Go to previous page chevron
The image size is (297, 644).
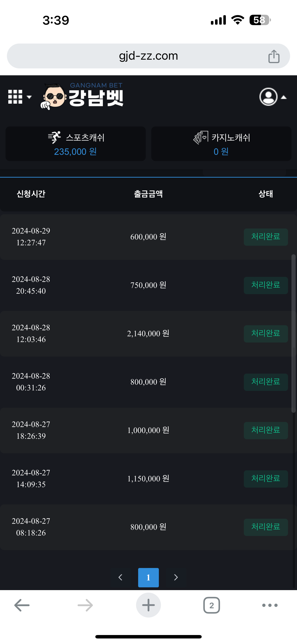120,577
